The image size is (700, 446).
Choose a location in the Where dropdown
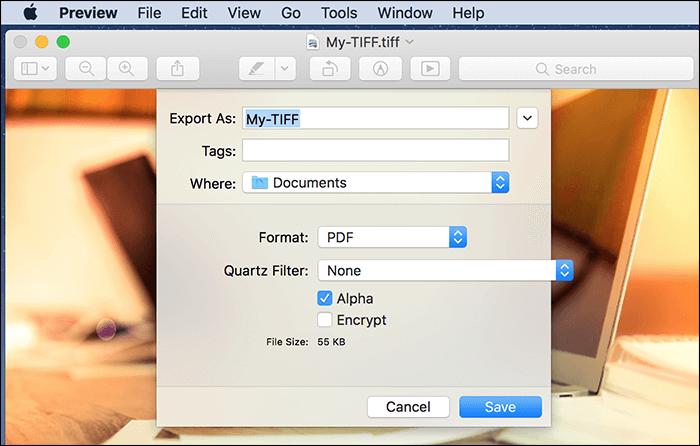tap(375, 183)
